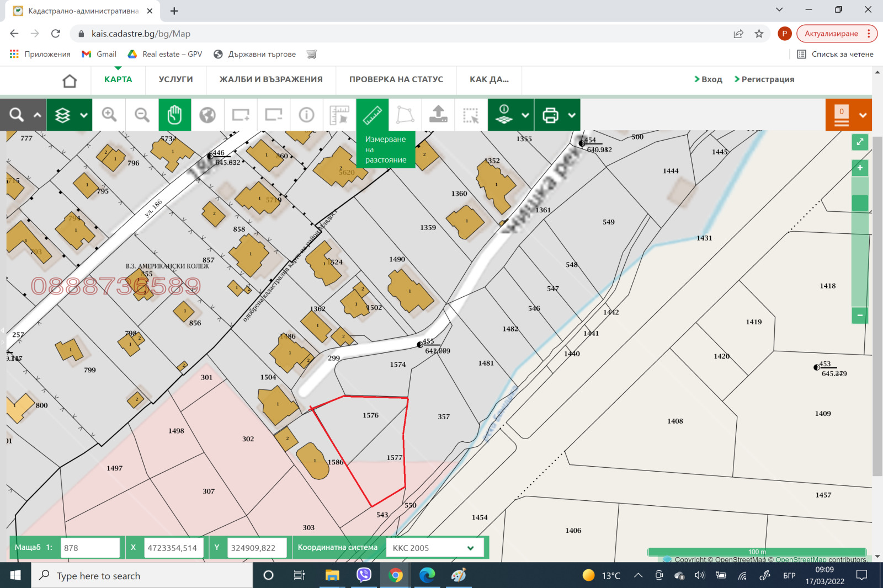Click the zoom in magnifier tool
The width and height of the screenshot is (883, 588).
click(109, 115)
